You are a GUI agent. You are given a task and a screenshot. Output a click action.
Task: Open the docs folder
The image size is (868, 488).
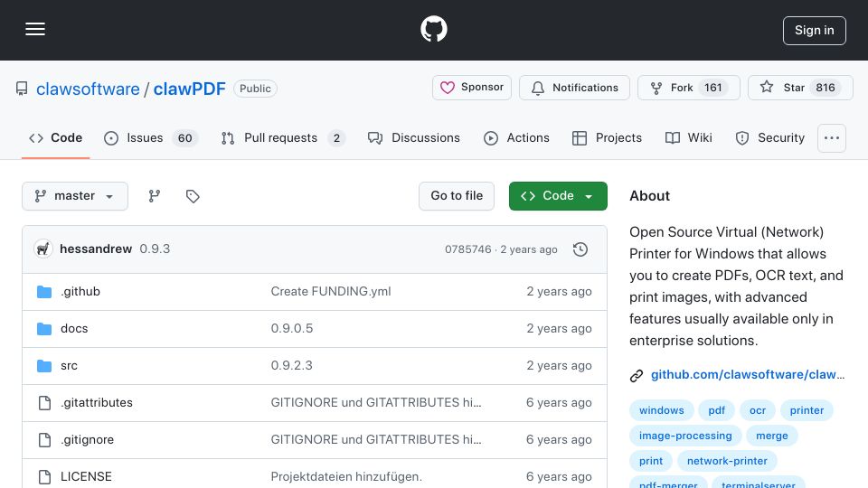coord(74,329)
